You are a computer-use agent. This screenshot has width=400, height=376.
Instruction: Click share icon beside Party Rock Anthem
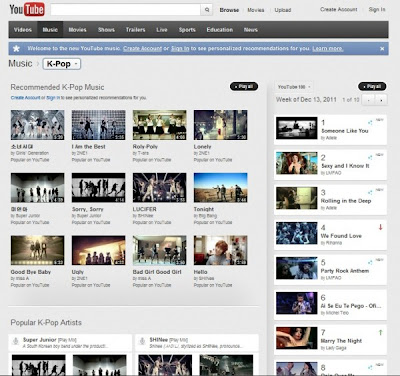click(x=370, y=262)
